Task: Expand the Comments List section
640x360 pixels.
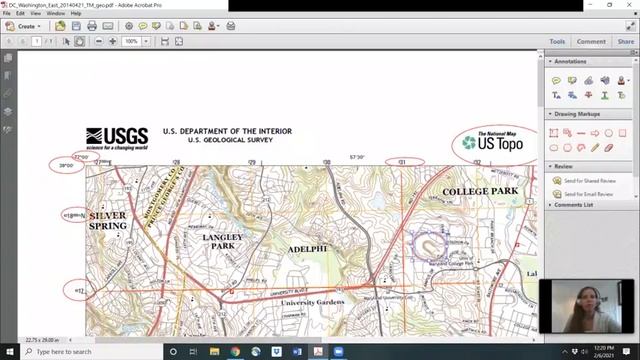Action: coord(550,205)
